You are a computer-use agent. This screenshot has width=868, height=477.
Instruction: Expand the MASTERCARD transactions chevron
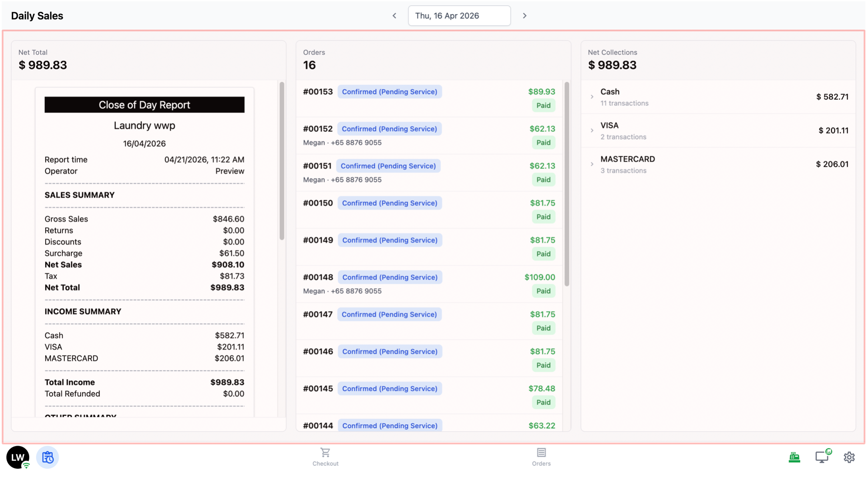pos(592,164)
